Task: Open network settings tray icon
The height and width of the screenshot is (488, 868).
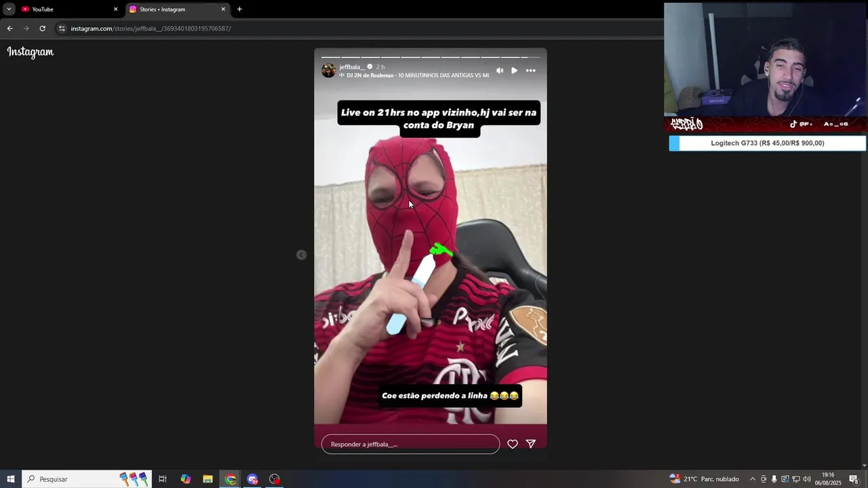Action: point(796,479)
